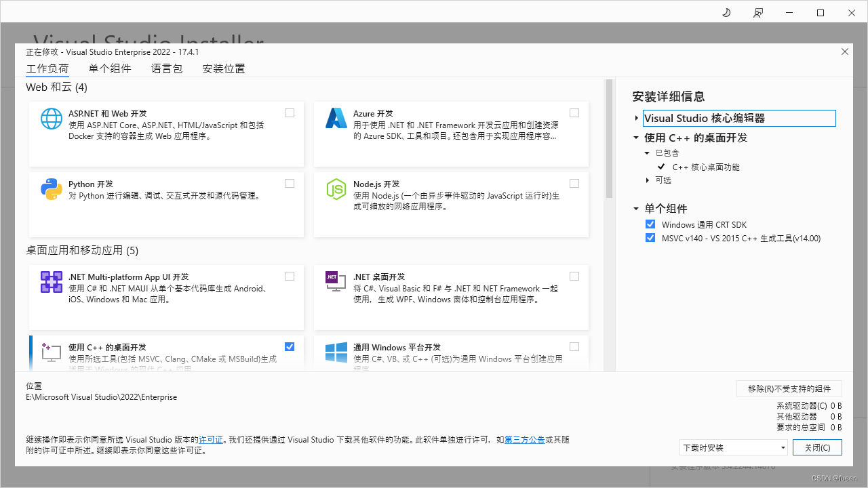Enable the Node.js 开发 workload
This screenshot has height=488, width=868.
(574, 184)
